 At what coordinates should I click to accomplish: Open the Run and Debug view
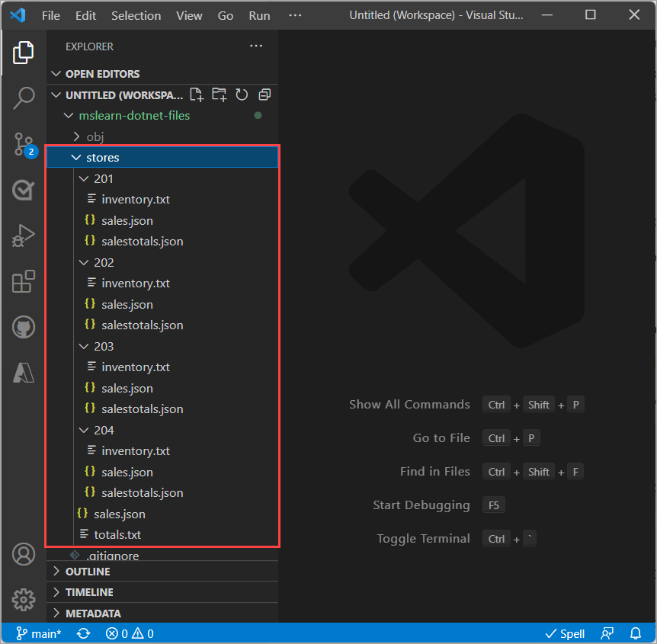24,235
